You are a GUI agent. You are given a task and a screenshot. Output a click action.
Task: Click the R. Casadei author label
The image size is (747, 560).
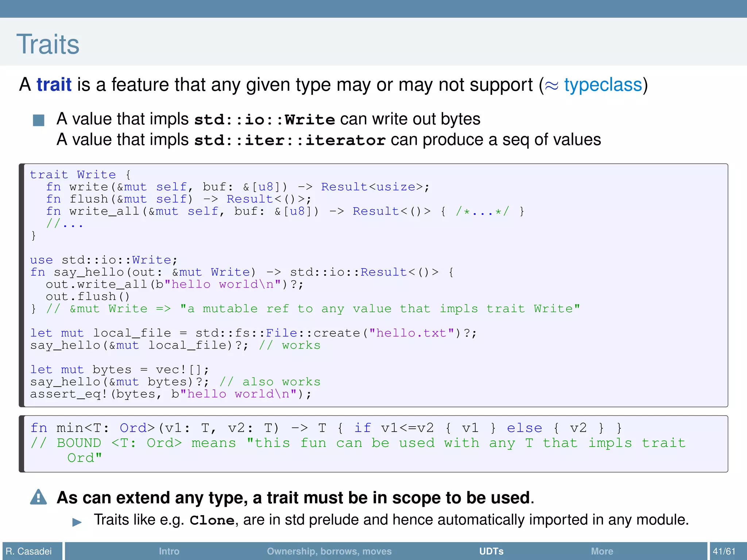(x=29, y=551)
